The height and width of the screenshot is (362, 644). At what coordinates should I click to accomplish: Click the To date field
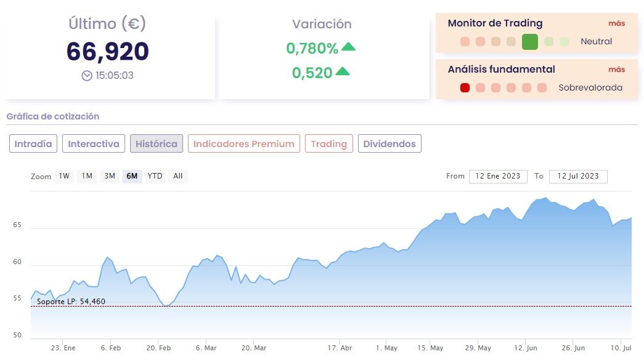coord(578,176)
